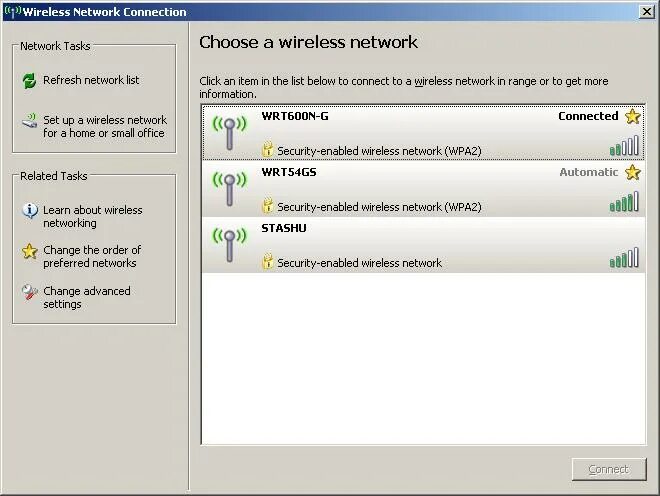Click the padlock icon in WRT54GS row
The height and width of the screenshot is (496, 660).
coord(267,205)
